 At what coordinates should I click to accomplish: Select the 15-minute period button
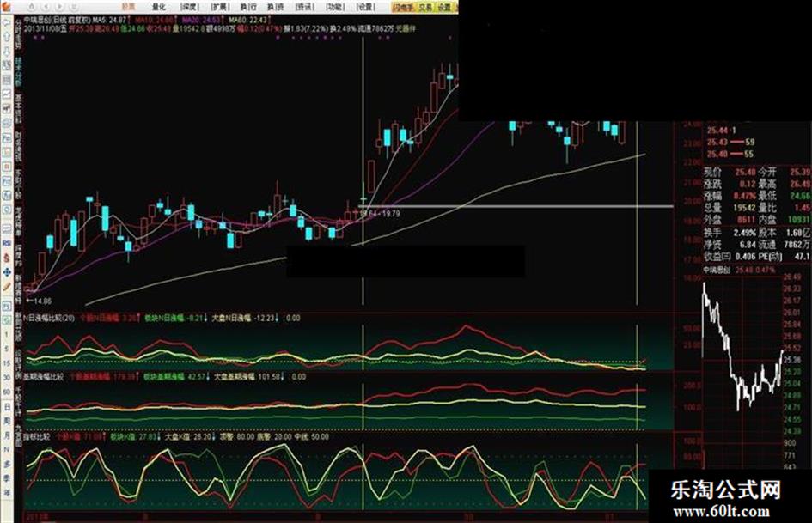pyautogui.click(x=7, y=363)
